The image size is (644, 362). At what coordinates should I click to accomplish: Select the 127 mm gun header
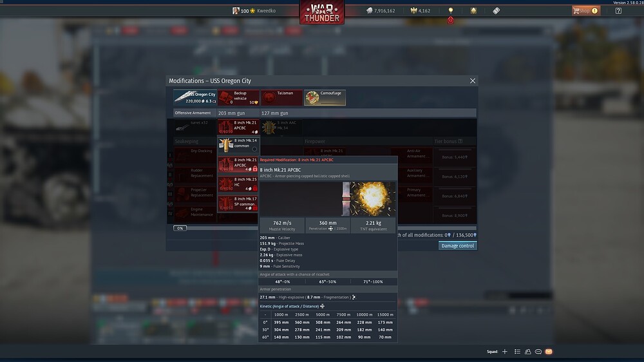click(x=275, y=113)
